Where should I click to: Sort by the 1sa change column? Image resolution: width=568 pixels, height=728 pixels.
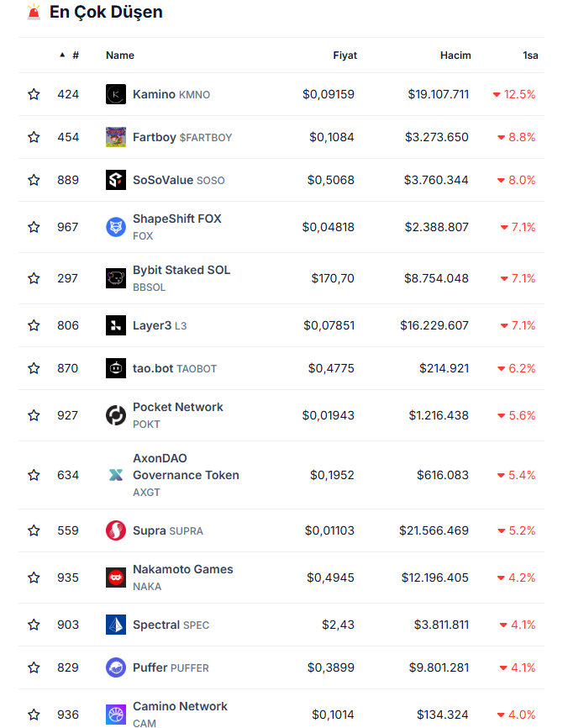pyautogui.click(x=529, y=55)
